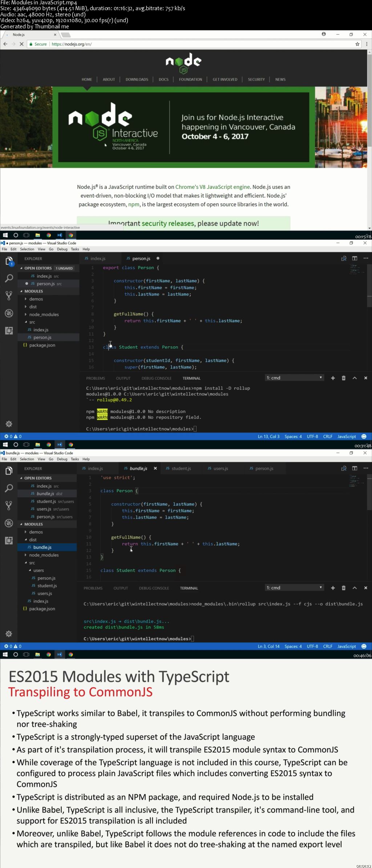Screen dimensions: 372x868
Task: Select terminal dropdown '1: cmd' in person.js window
Action: 294,378
